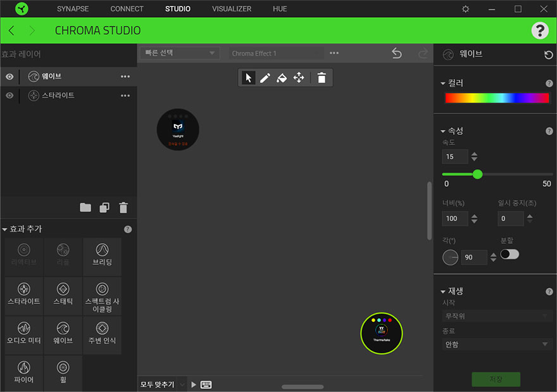Switch to the HUE tab
This screenshot has width=557, height=392.
[x=280, y=9]
